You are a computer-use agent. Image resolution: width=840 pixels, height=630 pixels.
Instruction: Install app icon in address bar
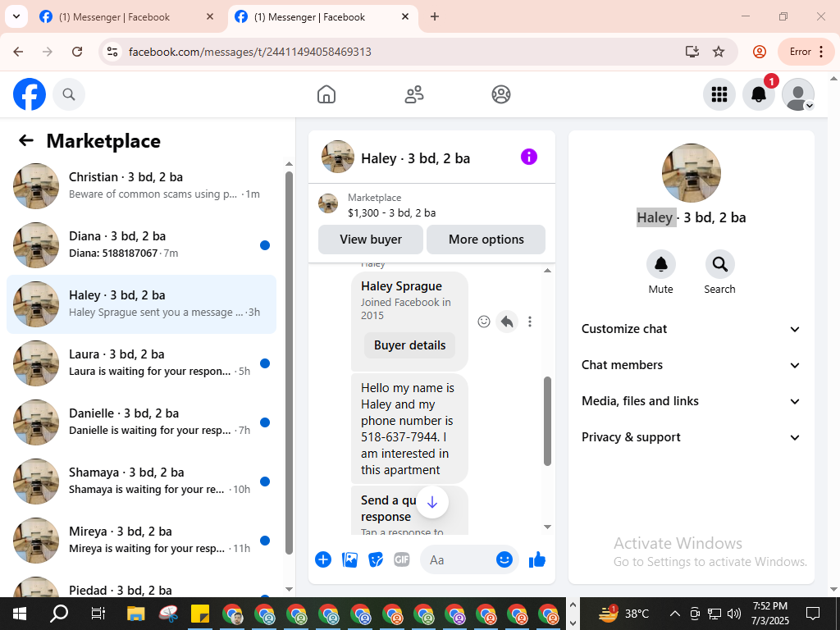point(692,52)
